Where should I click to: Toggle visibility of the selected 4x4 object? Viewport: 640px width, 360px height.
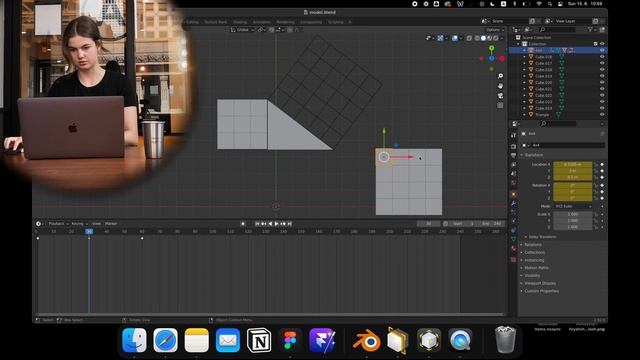tap(602, 50)
